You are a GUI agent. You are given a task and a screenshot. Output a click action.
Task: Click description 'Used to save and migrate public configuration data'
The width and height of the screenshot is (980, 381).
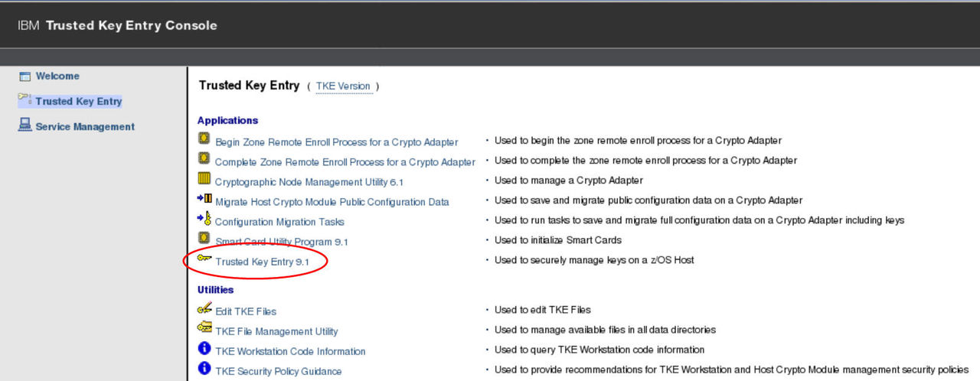pos(648,200)
